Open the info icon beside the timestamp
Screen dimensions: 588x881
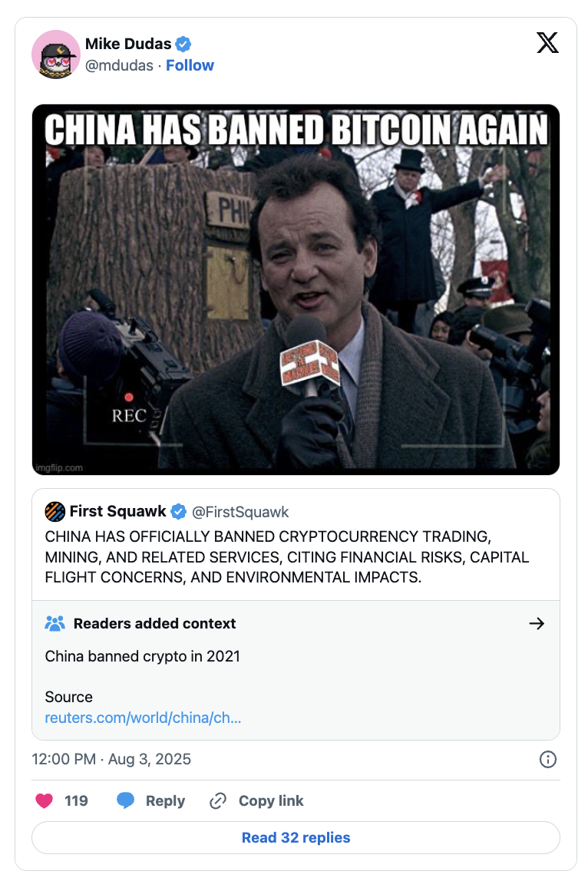pos(547,759)
